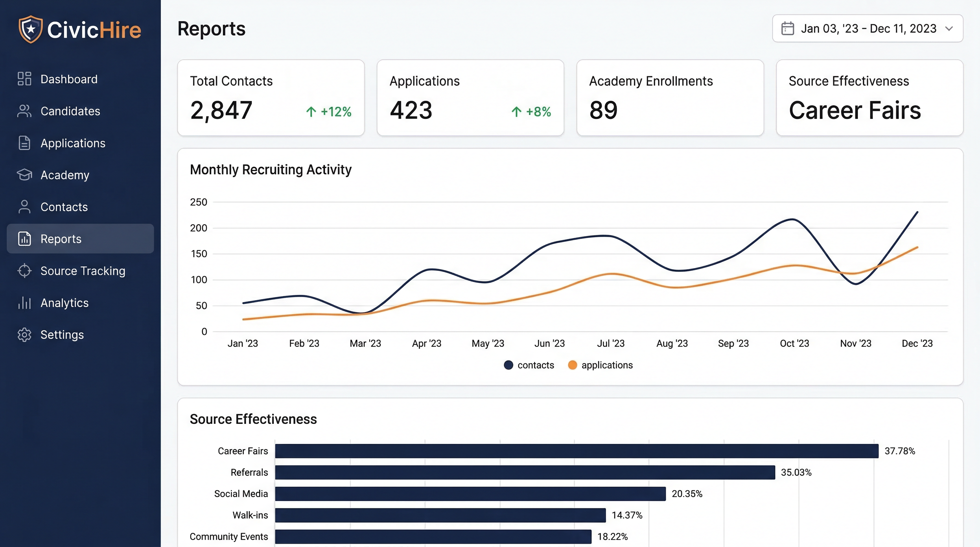Viewport: 980px width, 547px height.
Task: Click the CivicHire shield logo
Action: tap(31, 29)
